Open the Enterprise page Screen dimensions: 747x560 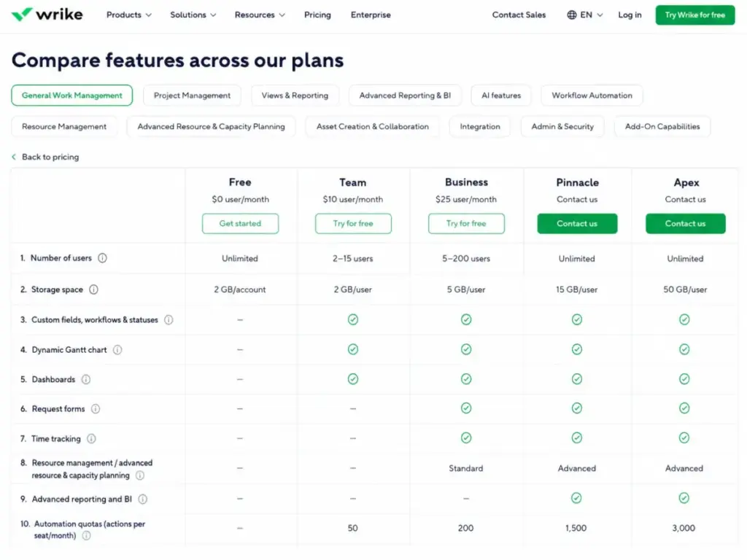371,15
